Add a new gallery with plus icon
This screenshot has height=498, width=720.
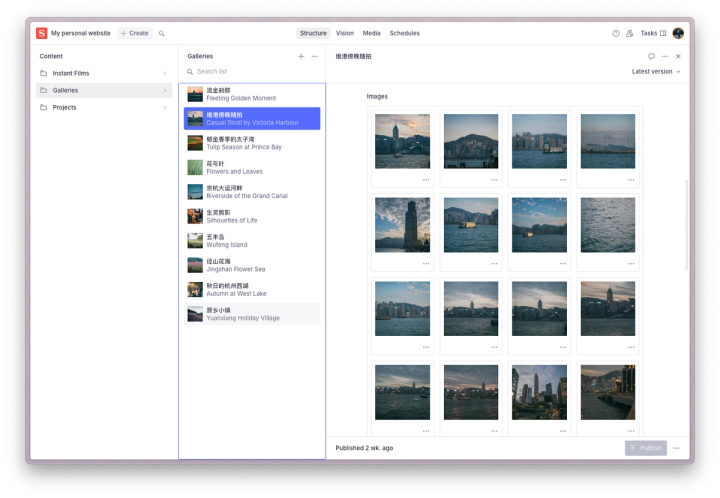click(x=301, y=56)
